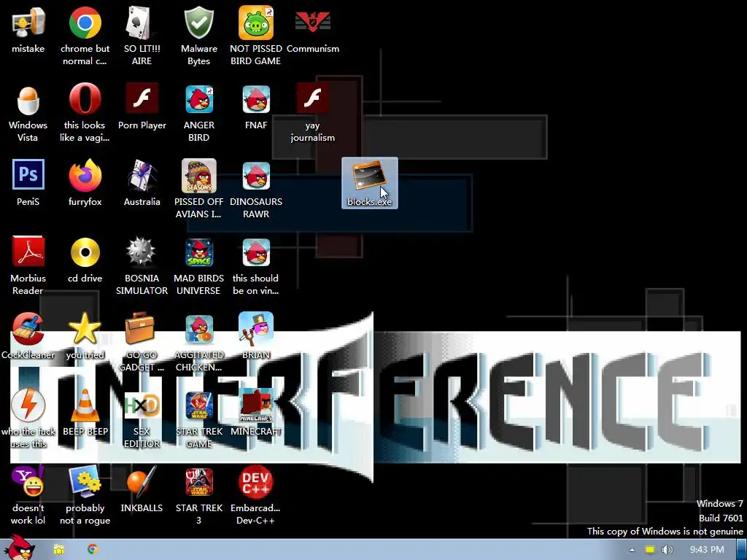Select the highlighted blocks.exe icon
747x560 pixels.
pos(370,183)
